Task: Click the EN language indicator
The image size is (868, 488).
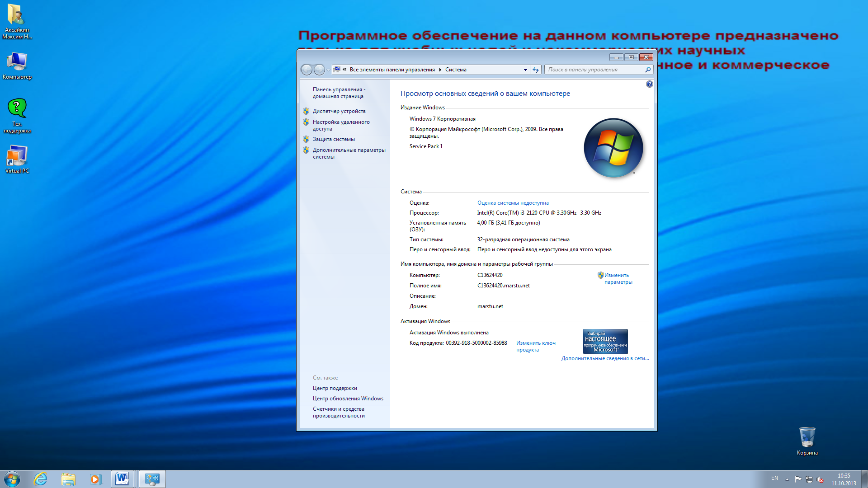Action: (774, 478)
